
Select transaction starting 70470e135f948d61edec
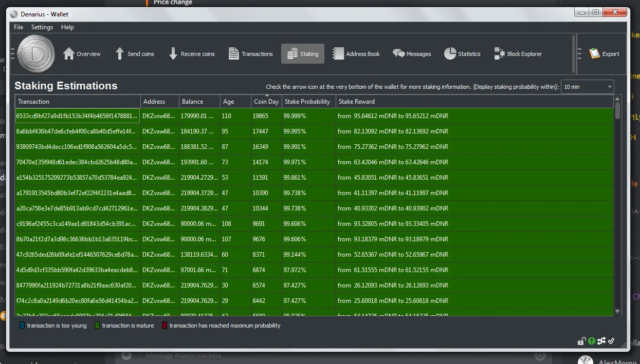[x=78, y=162]
